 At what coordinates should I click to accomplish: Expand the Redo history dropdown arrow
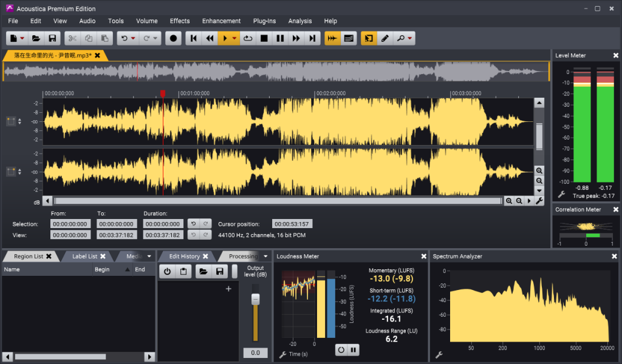click(x=155, y=38)
